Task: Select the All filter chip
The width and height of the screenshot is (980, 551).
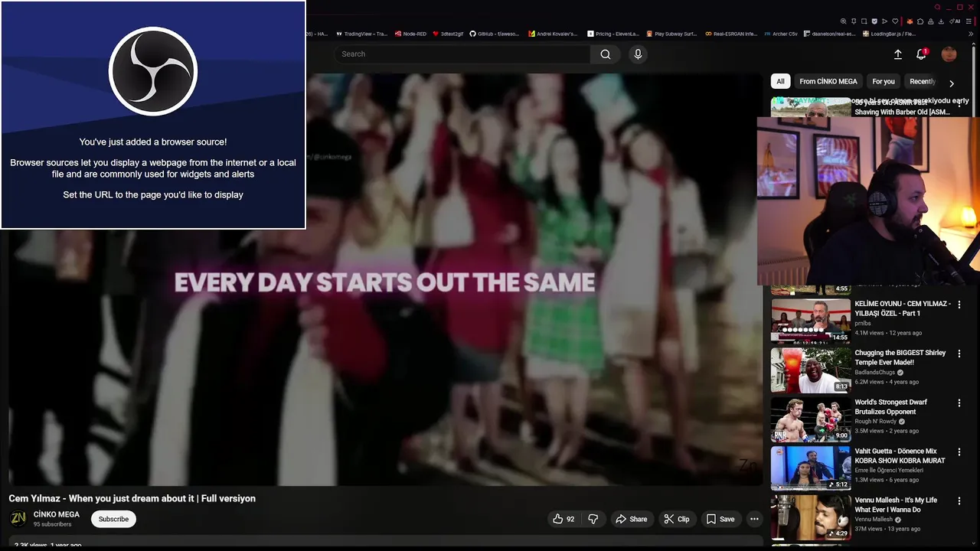Action: 780,81
